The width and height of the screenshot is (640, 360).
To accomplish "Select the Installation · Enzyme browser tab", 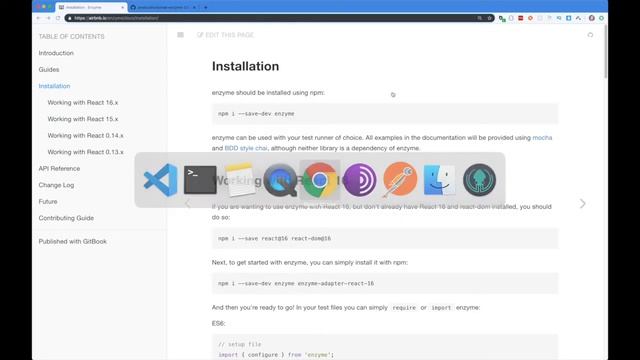I will click(x=91, y=7).
